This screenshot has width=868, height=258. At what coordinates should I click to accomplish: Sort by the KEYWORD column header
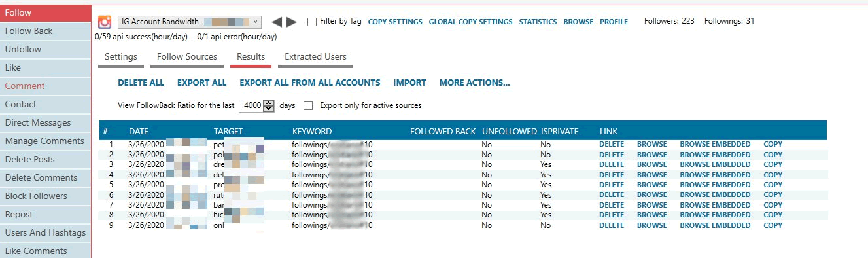point(312,132)
